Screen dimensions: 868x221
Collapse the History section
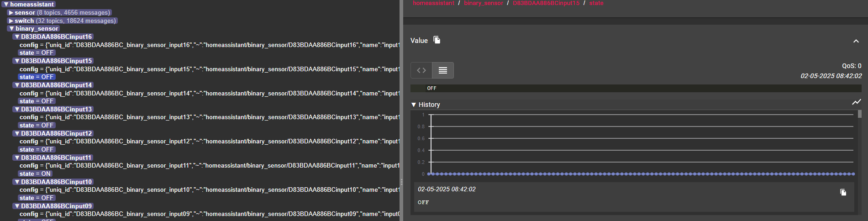click(414, 105)
